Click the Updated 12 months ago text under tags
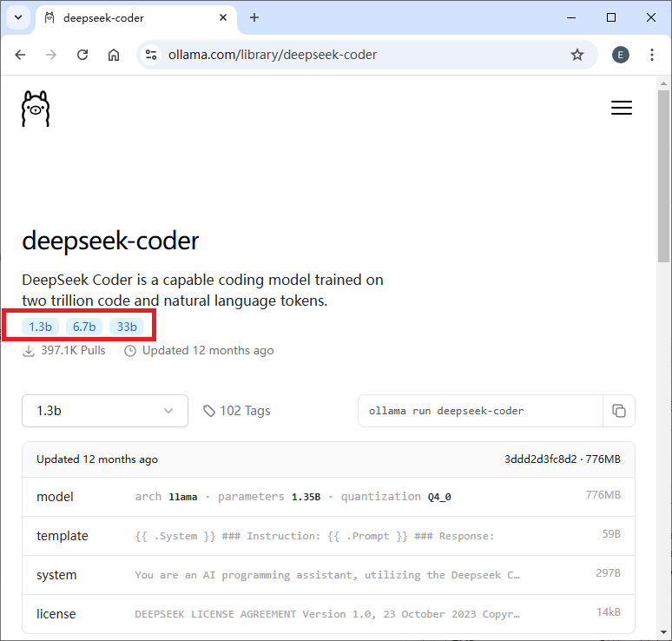The width and height of the screenshot is (672, 641). [x=208, y=351]
